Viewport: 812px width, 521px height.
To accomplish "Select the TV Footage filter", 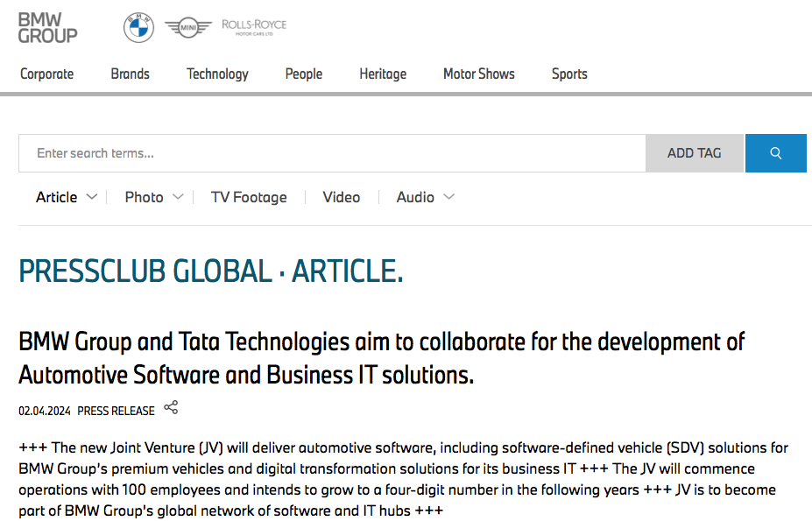I will 249,197.
